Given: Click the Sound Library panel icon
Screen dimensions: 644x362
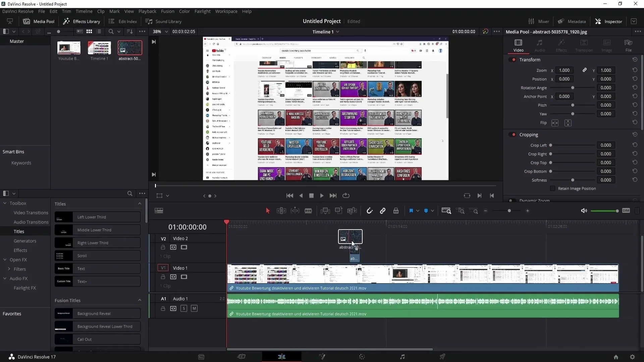Looking at the screenshot, I should 149,21.
